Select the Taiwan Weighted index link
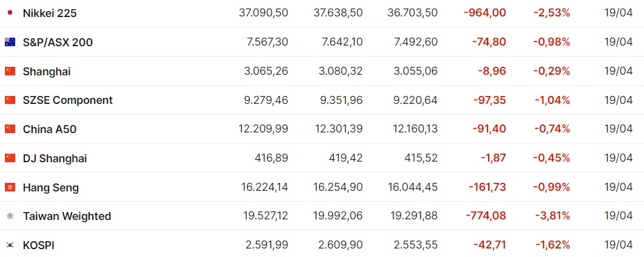 (x=67, y=216)
